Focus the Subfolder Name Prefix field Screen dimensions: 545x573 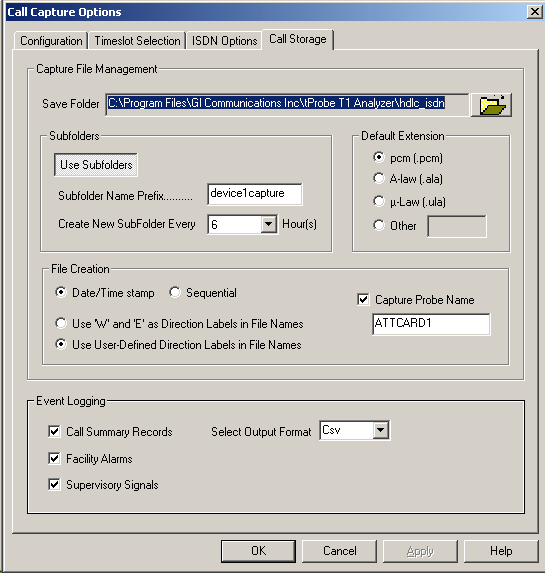[x=255, y=194]
